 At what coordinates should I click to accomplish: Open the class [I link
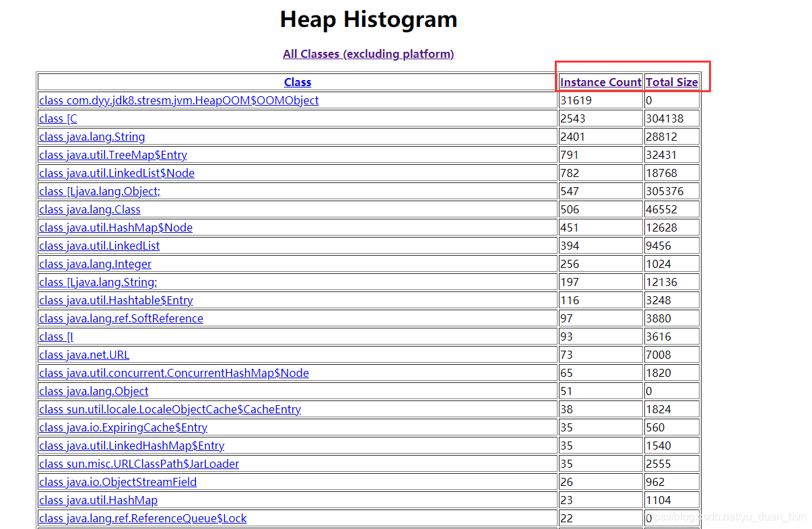pos(56,337)
